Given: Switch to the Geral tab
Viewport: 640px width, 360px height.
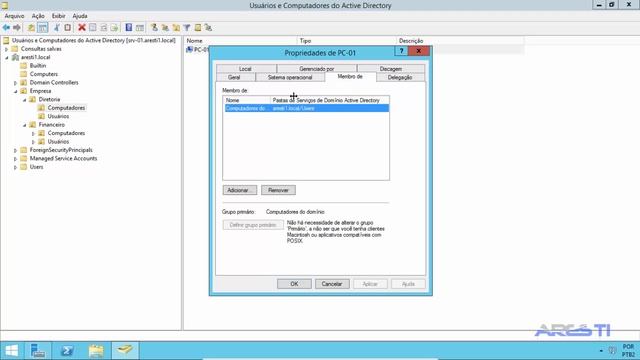Looking at the screenshot, I should click(234, 78).
